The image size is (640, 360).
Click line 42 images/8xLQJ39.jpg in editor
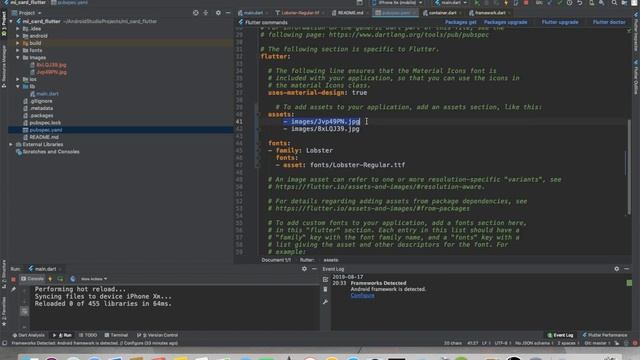325,129
